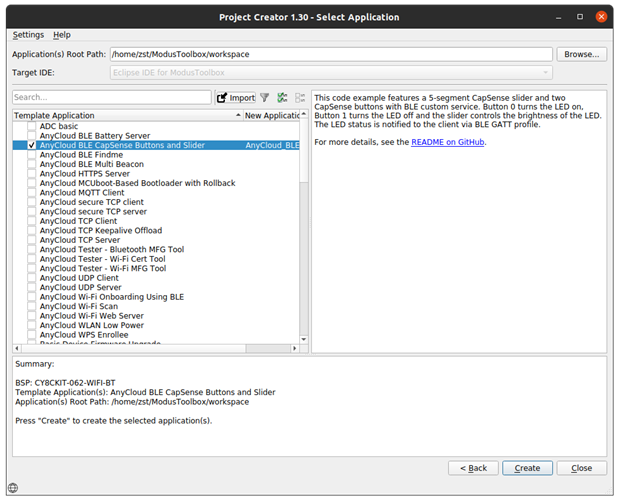Open the Settings menu
This screenshot has width=619, height=501.
[28, 35]
